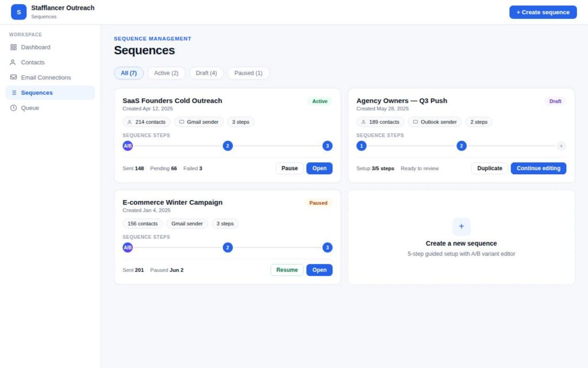
Task: Show the All (7) sequences tab
Action: (129, 73)
